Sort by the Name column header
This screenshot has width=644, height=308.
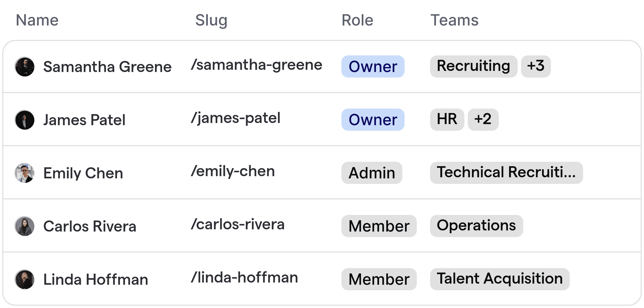pyautogui.click(x=37, y=20)
